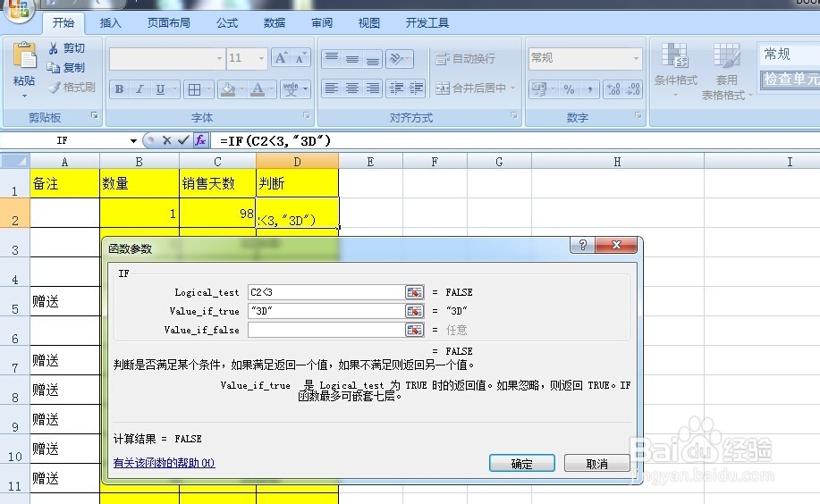820x504 pixels.
Task: Align text to bottom
Action: (x=372, y=59)
